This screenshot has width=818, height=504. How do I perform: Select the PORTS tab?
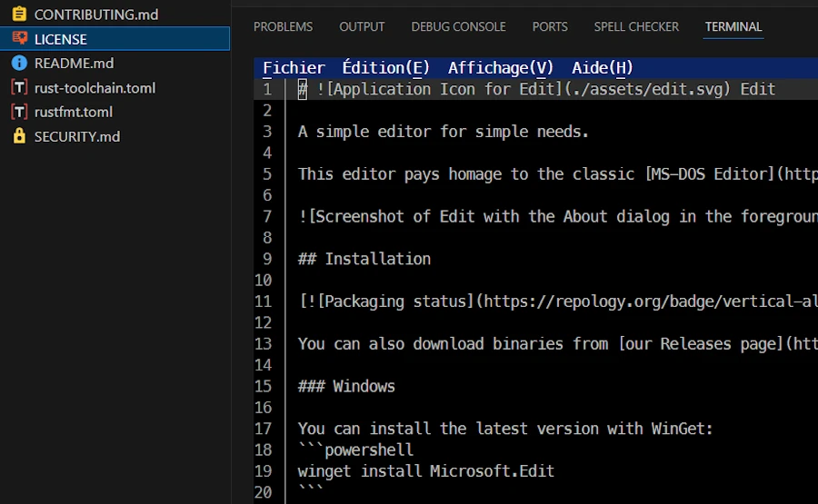[x=550, y=27]
